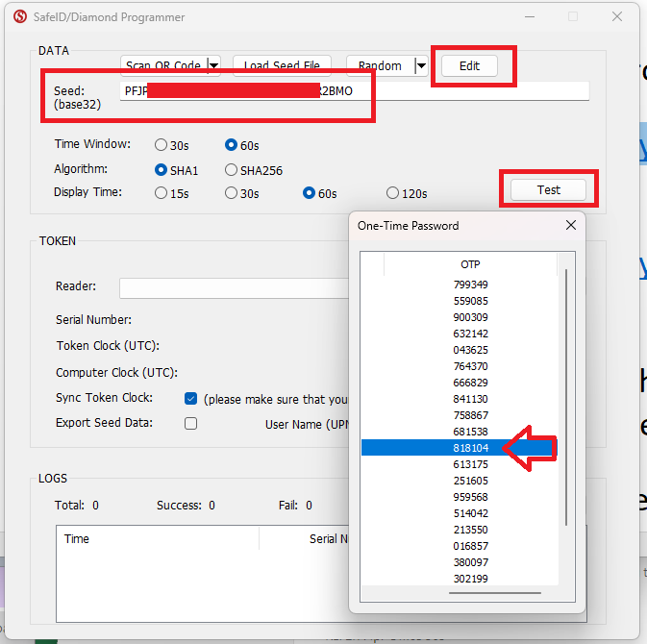Open the Random dropdown arrow
Viewport: 647px width, 644px height.
tap(420, 66)
